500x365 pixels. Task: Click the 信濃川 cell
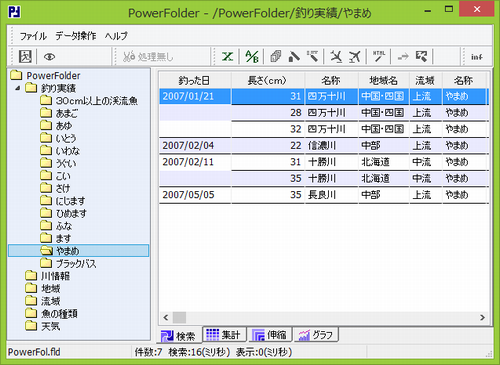[331, 146]
